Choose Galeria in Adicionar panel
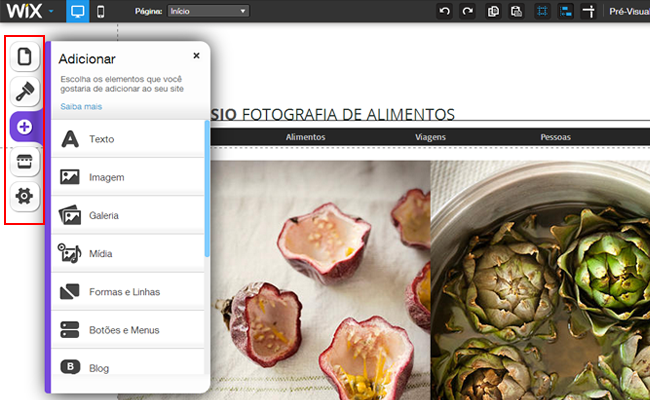650x400 pixels. click(128, 215)
